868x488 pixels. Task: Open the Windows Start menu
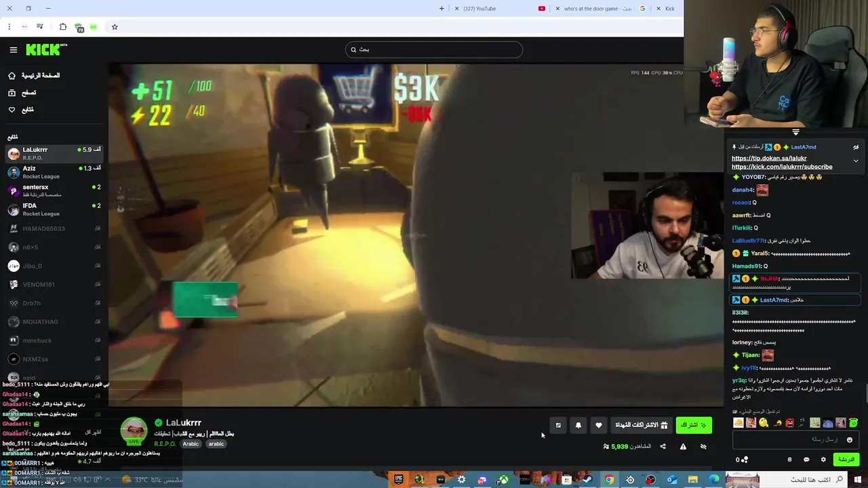click(857, 480)
